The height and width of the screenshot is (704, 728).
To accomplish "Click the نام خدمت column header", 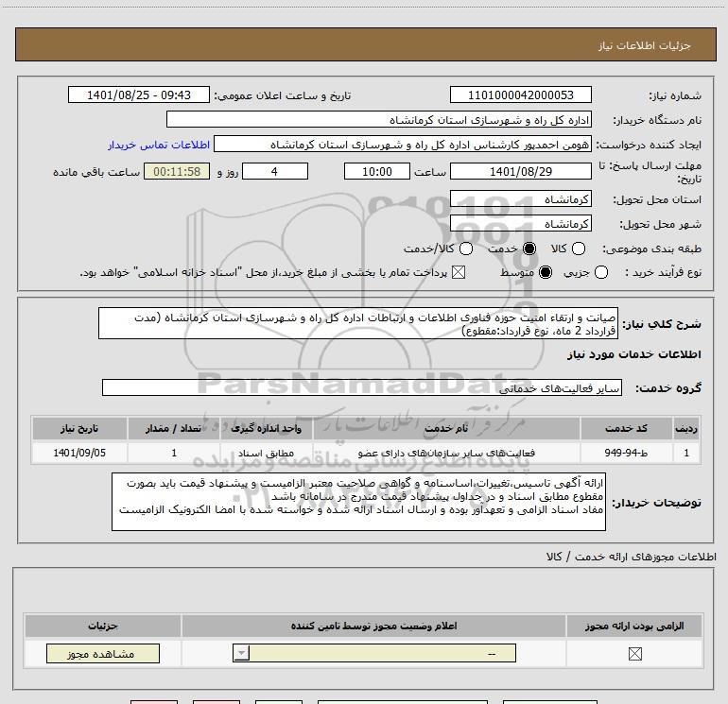I will [446, 428].
